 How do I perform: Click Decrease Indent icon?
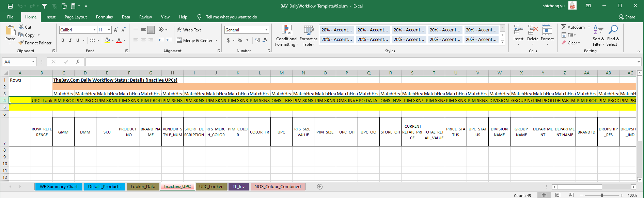point(161,40)
